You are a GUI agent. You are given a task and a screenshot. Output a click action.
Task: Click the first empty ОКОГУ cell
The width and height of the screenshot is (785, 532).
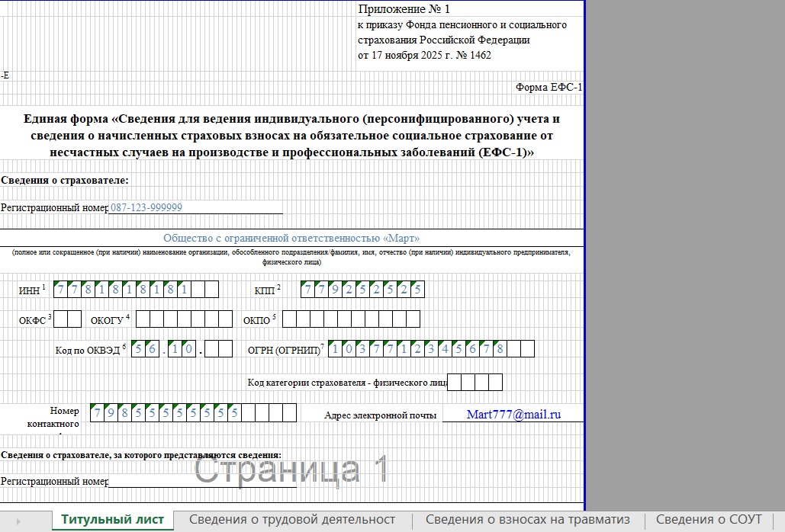(143, 319)
